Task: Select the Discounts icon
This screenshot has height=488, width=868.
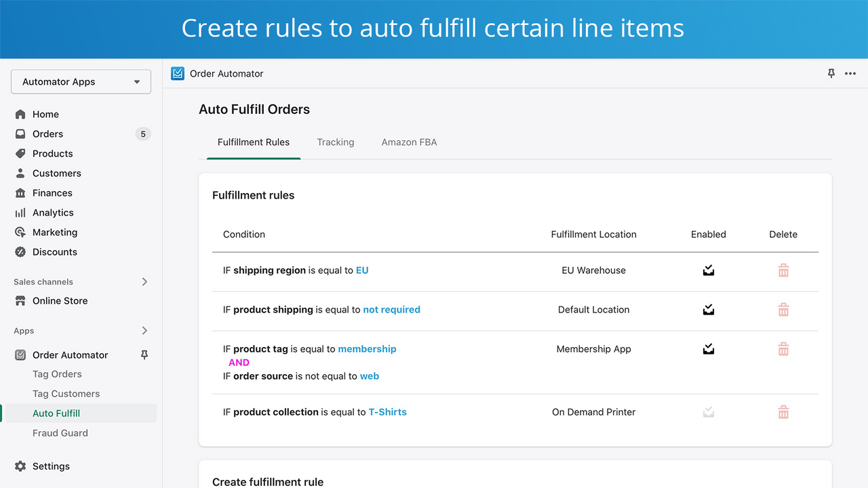Action: 20,251
